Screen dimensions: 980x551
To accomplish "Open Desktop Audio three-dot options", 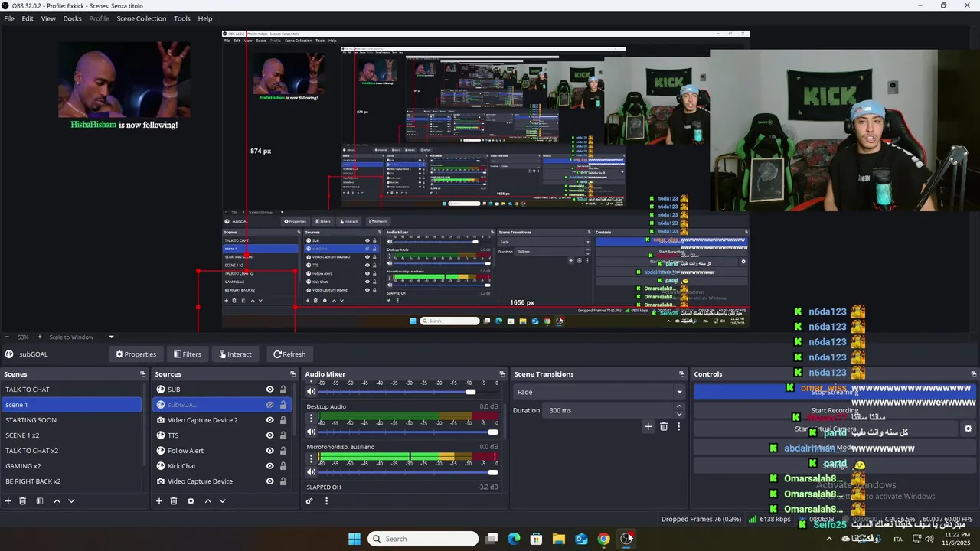I will tap(311, 419).
